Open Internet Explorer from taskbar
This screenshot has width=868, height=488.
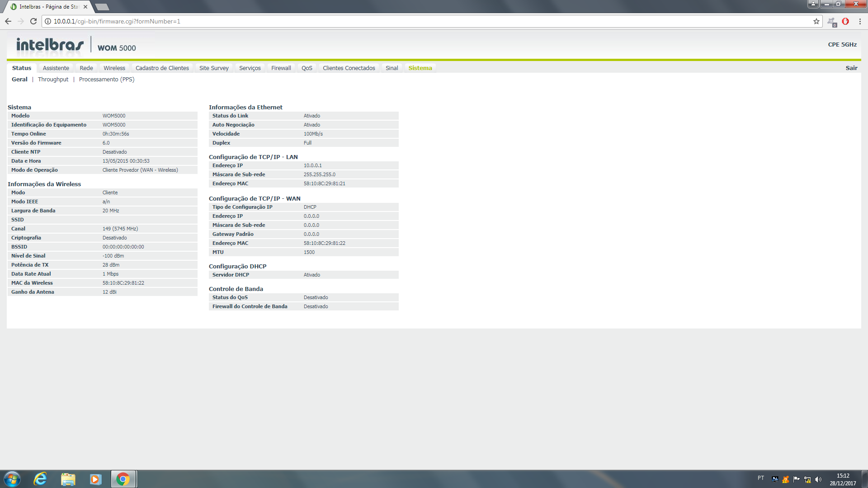click(x=40, y=479)
